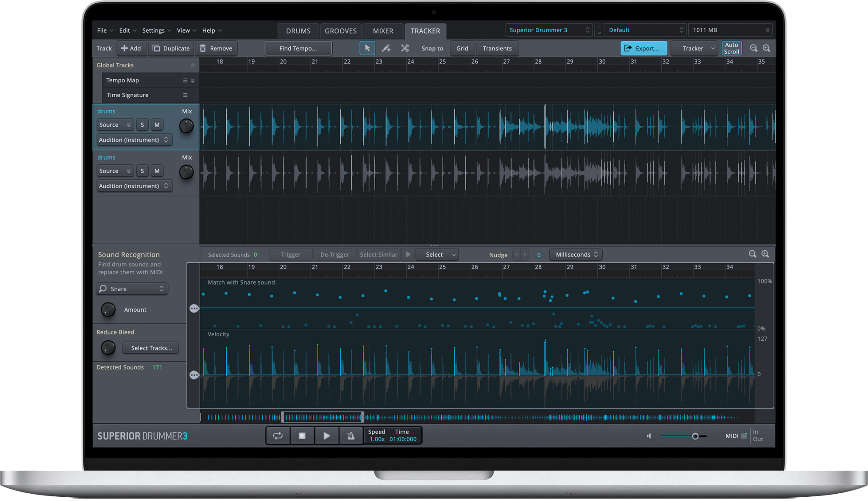Image resolution: width=868 pixels, height=501 pixels.
Task: Click bar 25 on the top ruler
Action: point(442,62)
